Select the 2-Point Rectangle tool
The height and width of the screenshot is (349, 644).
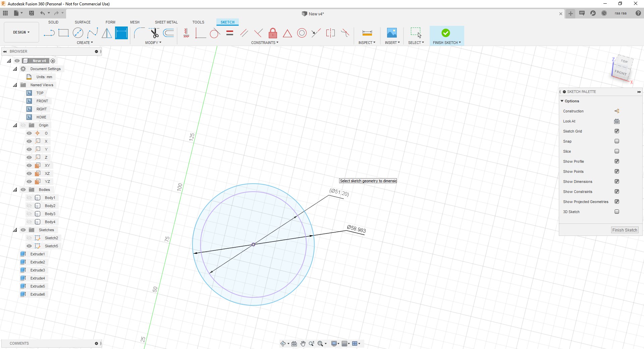point(63,33)
